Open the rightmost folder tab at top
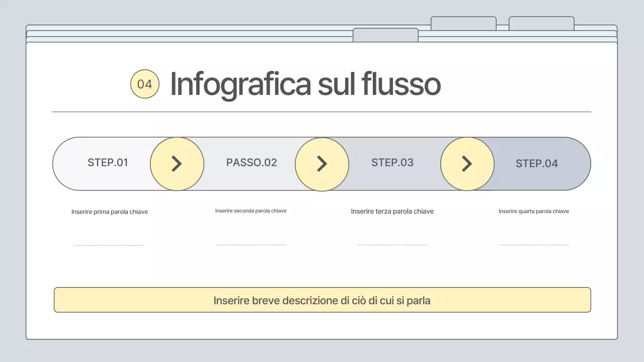The width and height of the screenshot is (644, 362). click(541, 23)
